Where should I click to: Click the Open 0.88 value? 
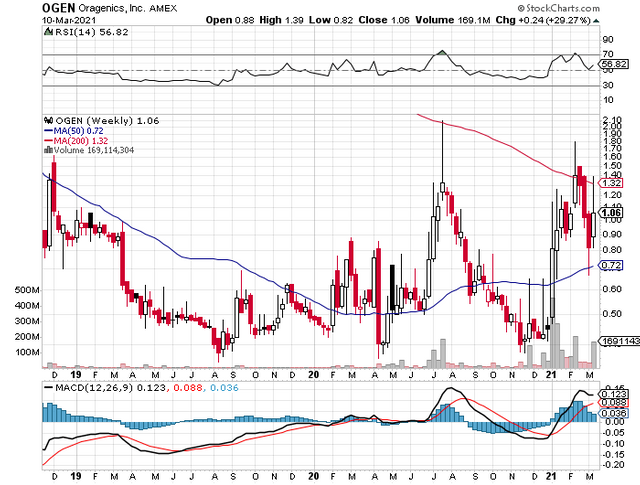(x=230, y=20)
